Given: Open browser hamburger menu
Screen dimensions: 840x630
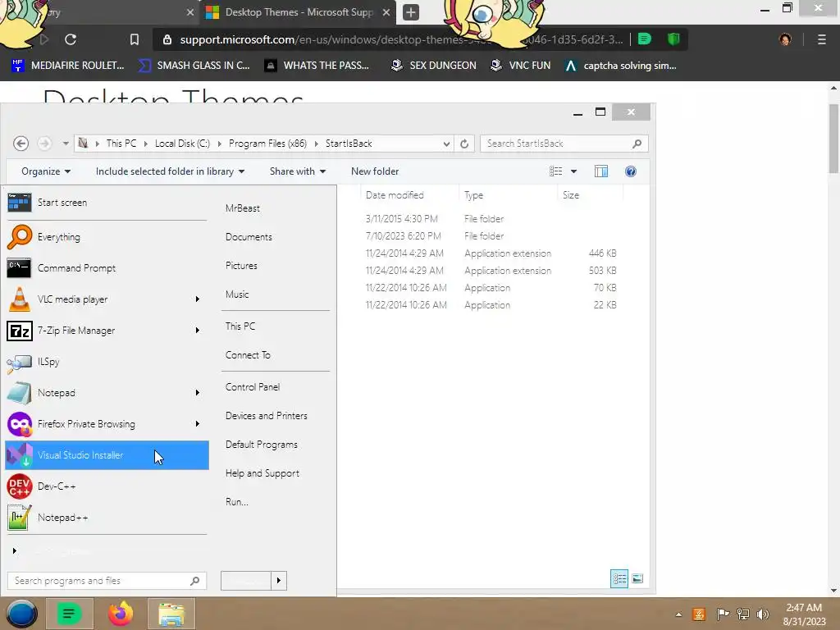Looking at the screenshot, I should [x=822, y=39].
